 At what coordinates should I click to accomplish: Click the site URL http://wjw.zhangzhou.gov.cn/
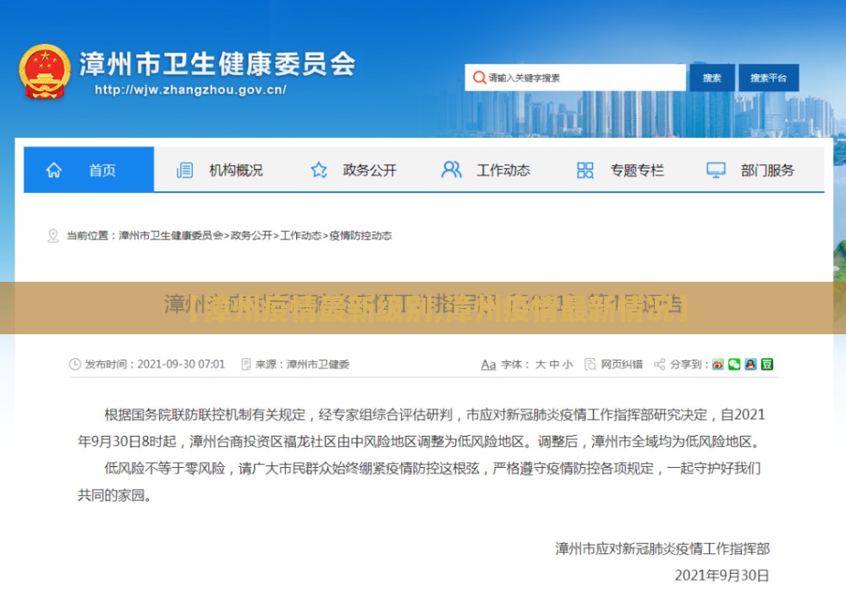pyautogui.click(x=190, y=90)
